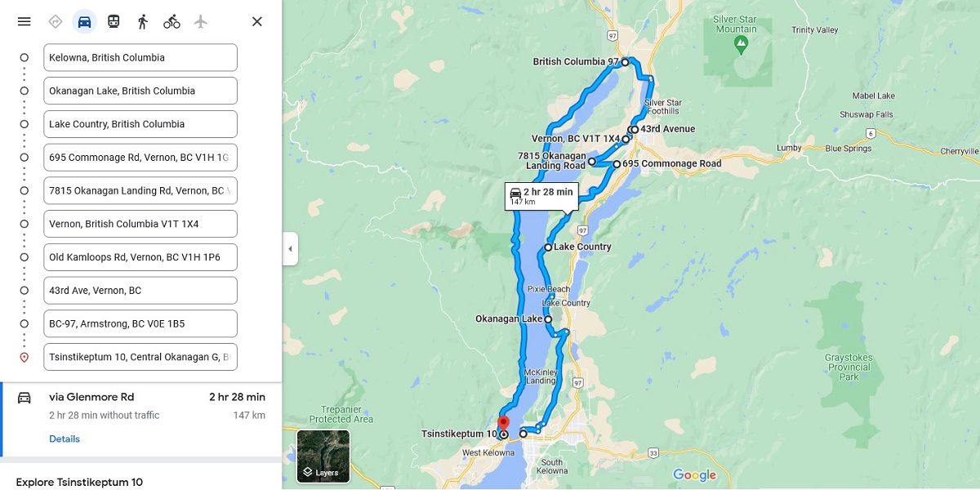Edit the 43rd Ave, Vernon stop field
This screenshot has height=490, width=980.
tap(140, 290)
